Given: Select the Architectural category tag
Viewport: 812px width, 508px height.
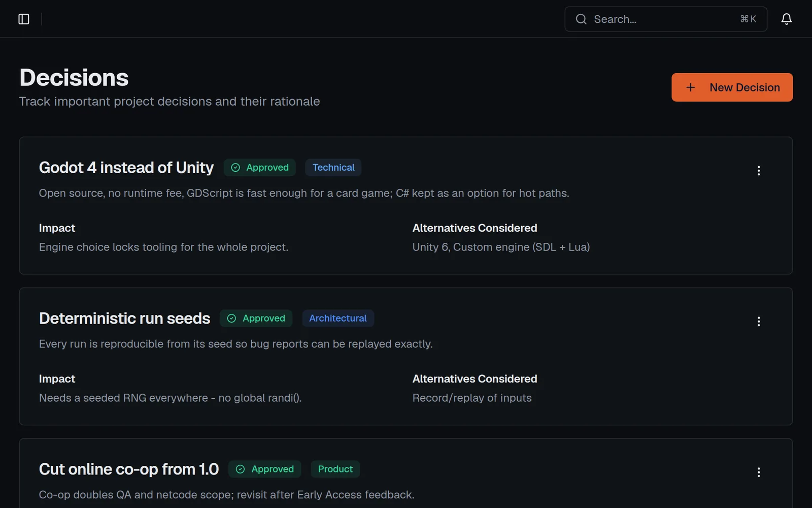Looking at the screenshot, I should (338, 319).
